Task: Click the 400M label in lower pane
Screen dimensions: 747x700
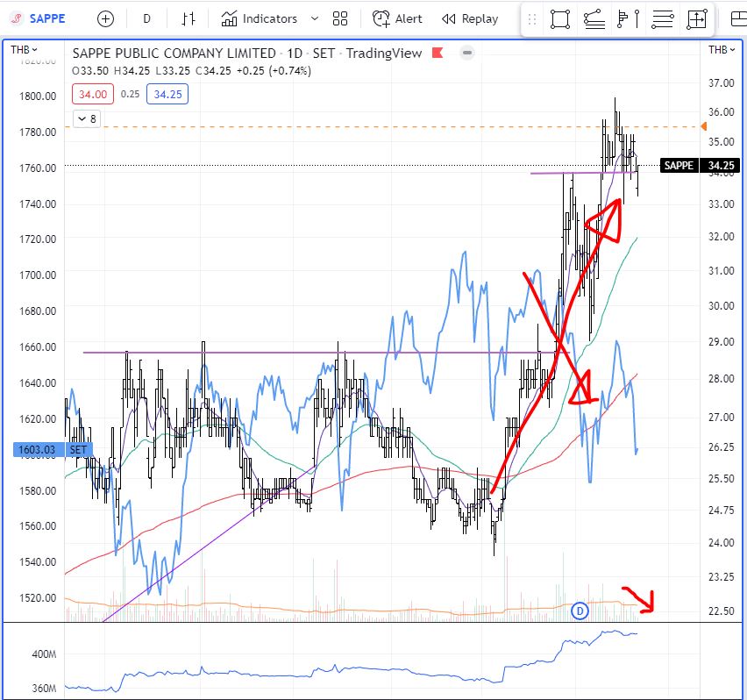Action: pyautogui.click(x=44, y=654)
